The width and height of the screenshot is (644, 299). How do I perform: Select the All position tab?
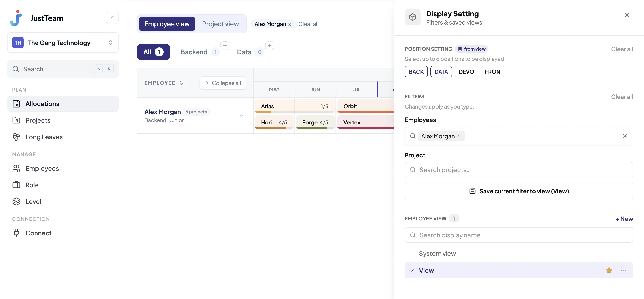tap(153, 52)
